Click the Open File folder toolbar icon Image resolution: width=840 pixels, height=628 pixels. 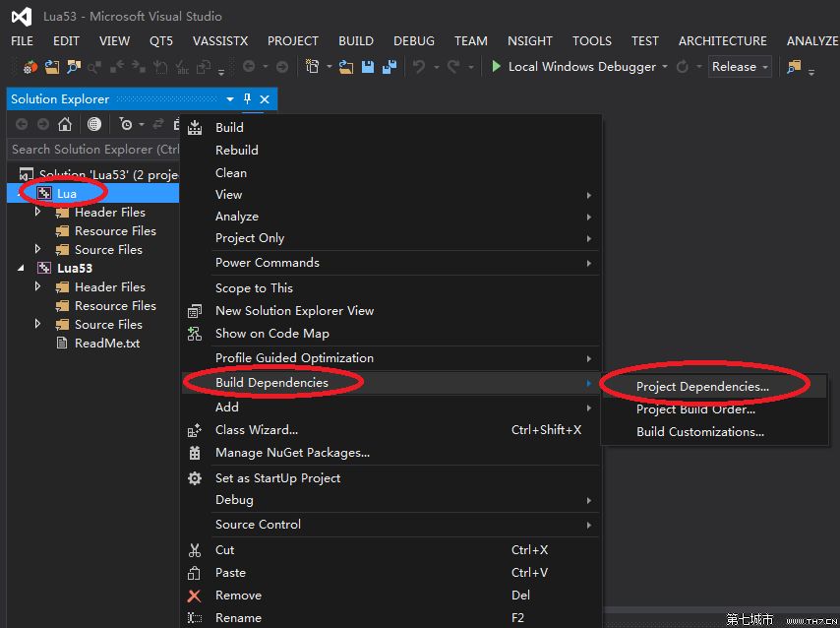tap(345, 67)
